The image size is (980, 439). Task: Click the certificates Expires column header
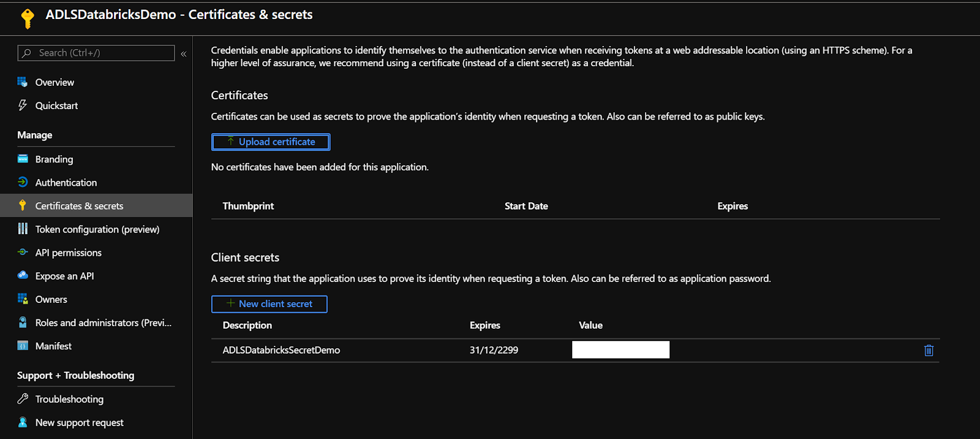[733, 206]
